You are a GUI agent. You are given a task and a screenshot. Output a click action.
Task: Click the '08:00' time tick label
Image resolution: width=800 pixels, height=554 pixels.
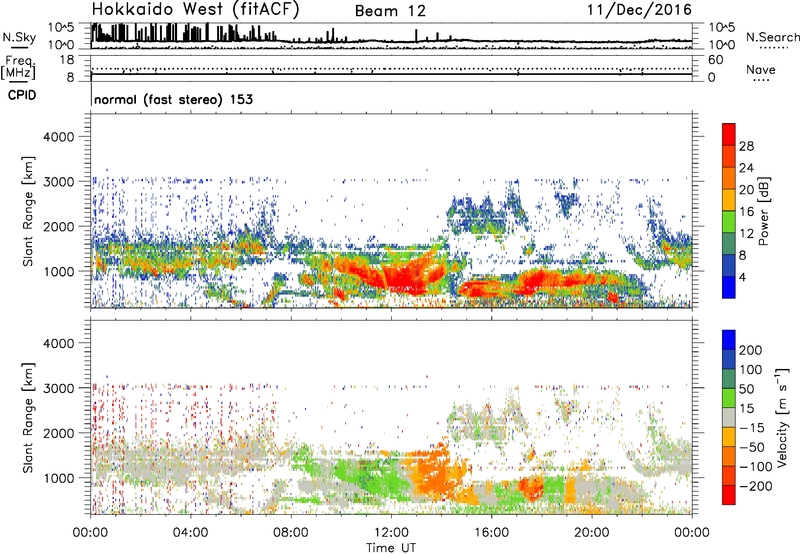point(291,533)
